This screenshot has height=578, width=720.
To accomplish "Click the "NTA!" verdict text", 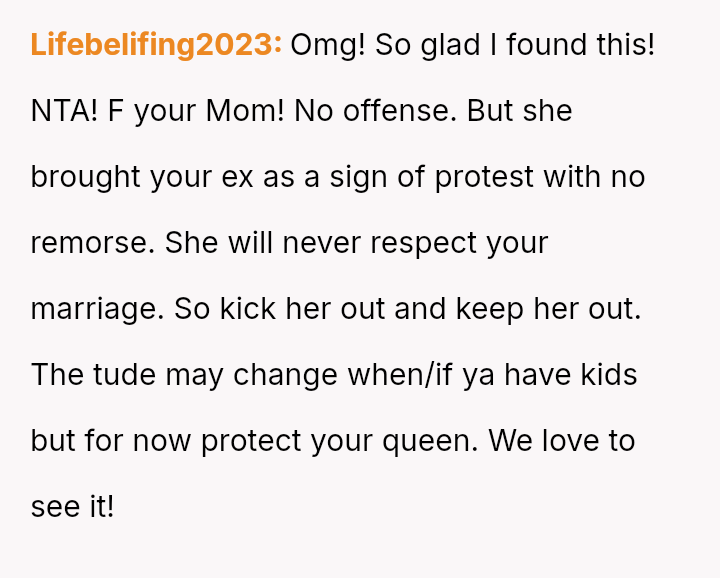I will pyautogui.click(x=64, y=111).
